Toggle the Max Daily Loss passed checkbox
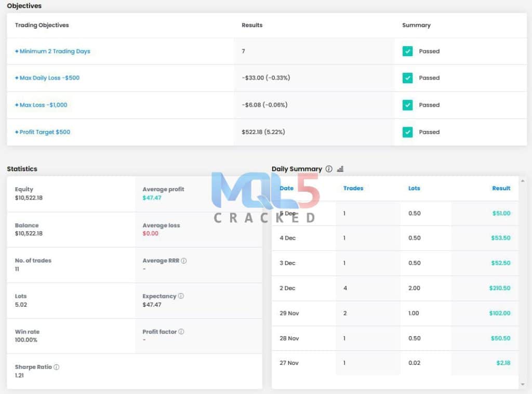The width and height of the screenshot is (532, 394). 407,78
